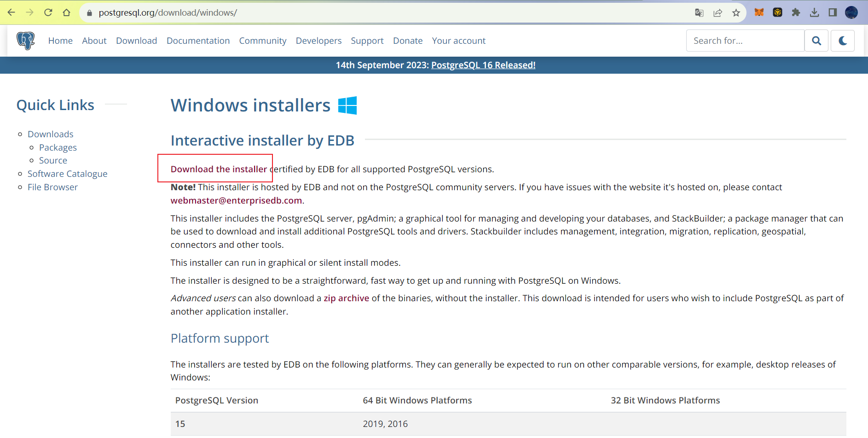Click the Windows installers heading
The width and height of the screenshot is (868, 438).
(x=250, y=105)
